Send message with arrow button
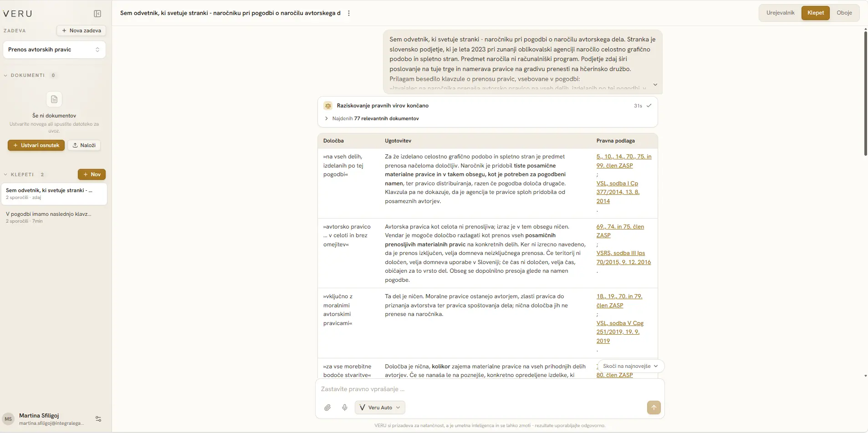This screenshot has height=433, width=868. 654,408
